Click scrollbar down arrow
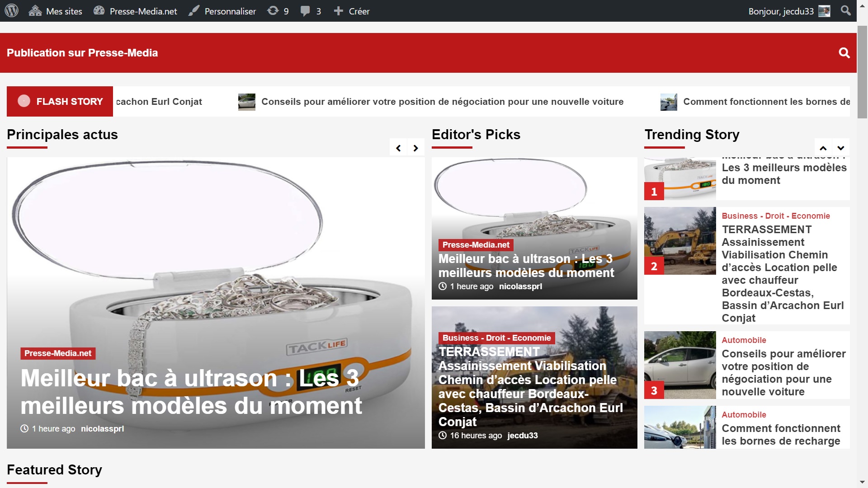 pos(863,483)
